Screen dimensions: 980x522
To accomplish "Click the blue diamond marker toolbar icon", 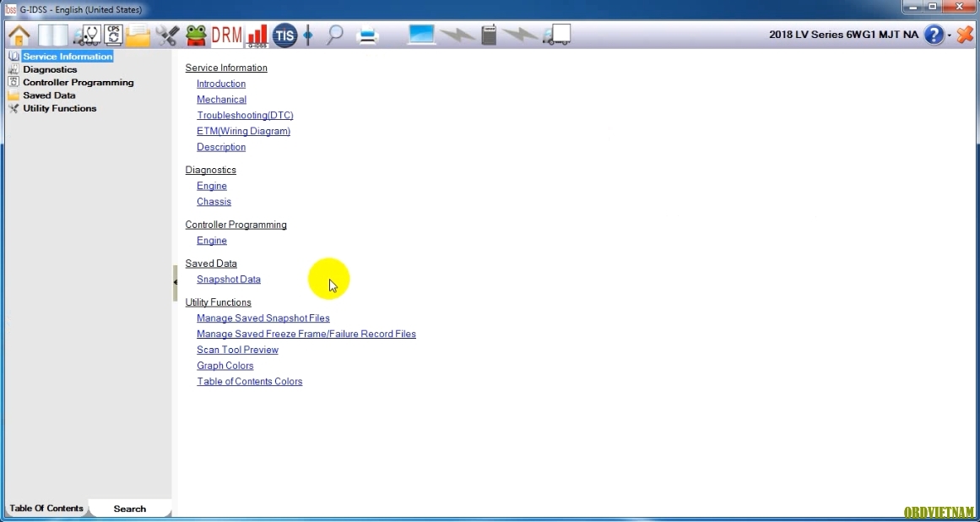I will click(307, 35).
